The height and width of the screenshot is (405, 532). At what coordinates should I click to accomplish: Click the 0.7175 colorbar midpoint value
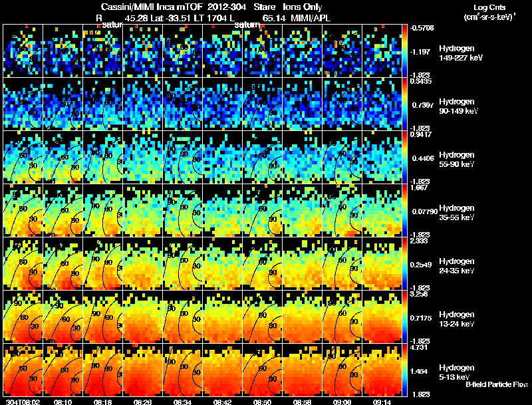tap(421, 318)
